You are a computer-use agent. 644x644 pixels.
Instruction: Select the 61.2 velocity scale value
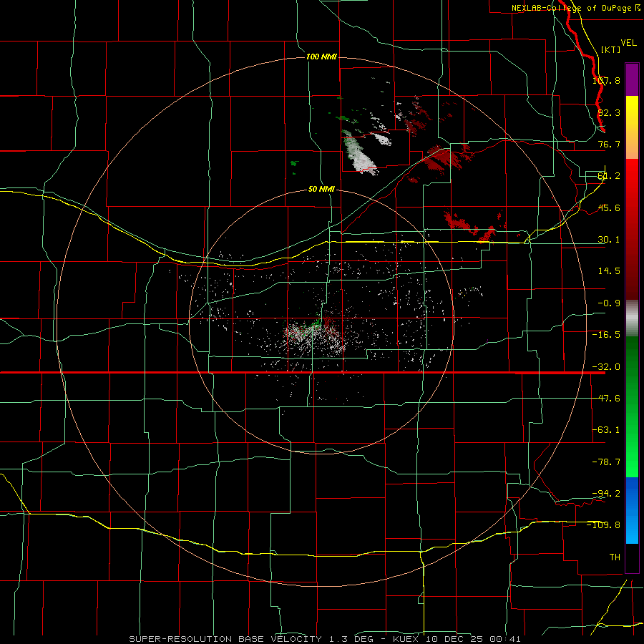(x=609, y=176)
